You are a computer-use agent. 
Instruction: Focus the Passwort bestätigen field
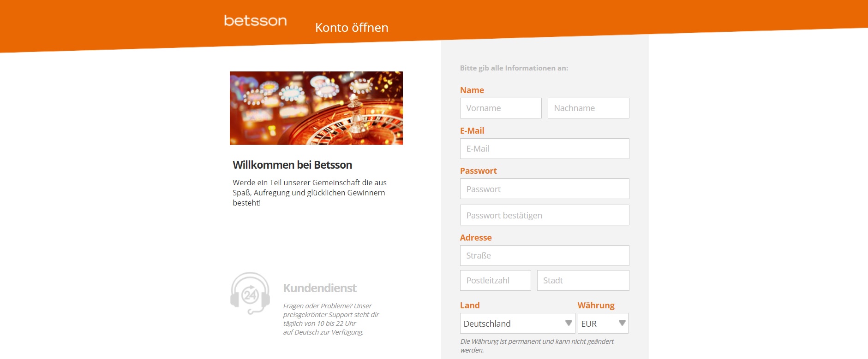(x=544, y=215)
